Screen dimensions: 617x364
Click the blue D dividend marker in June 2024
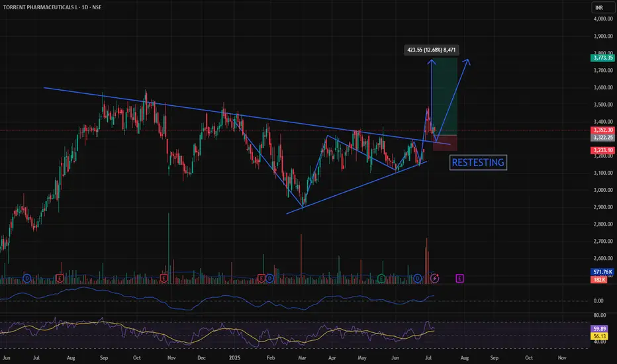click(x=26, y=279)
